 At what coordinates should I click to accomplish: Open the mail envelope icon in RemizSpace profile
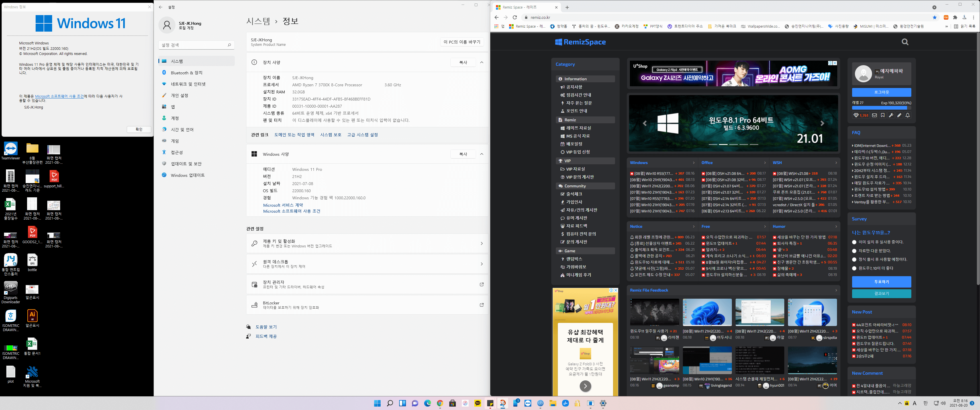pos(875,115)
